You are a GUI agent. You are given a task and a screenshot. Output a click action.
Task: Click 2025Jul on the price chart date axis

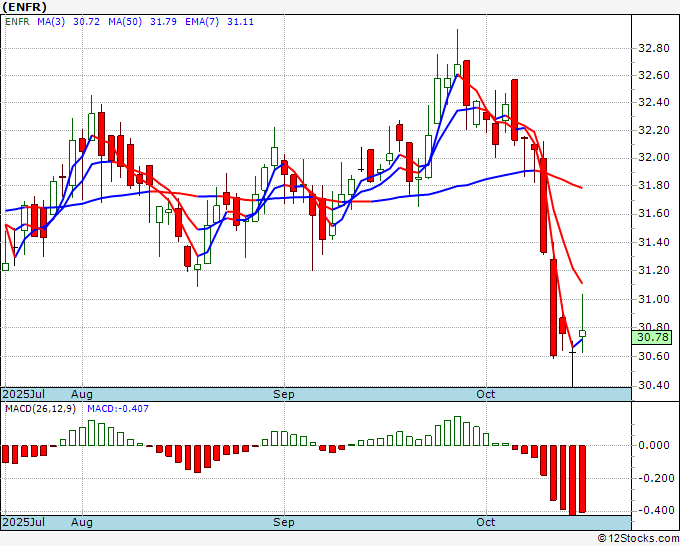coord(24,394)
